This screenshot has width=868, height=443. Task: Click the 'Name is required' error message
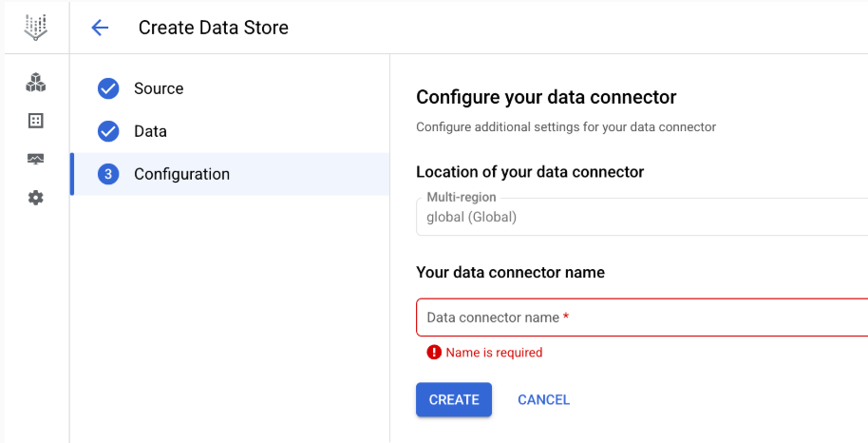494,353
